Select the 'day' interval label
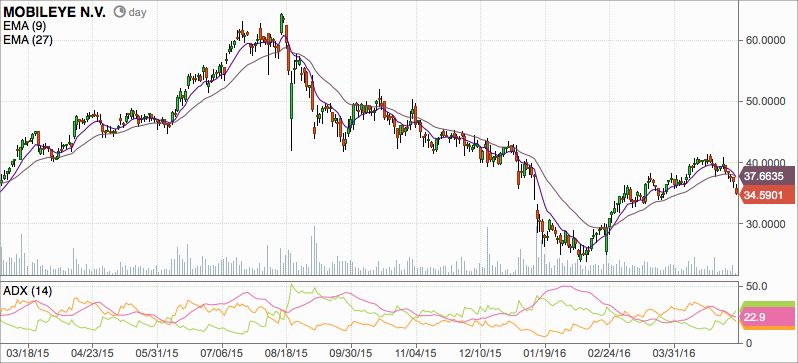This screenshot has height=363, width=798. [x=137, y=12]
